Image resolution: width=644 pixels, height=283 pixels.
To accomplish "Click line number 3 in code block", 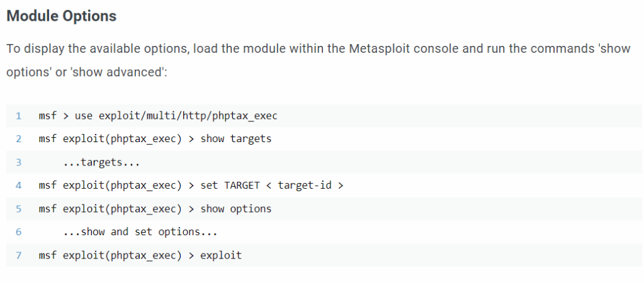I will [x=19, y=162].
